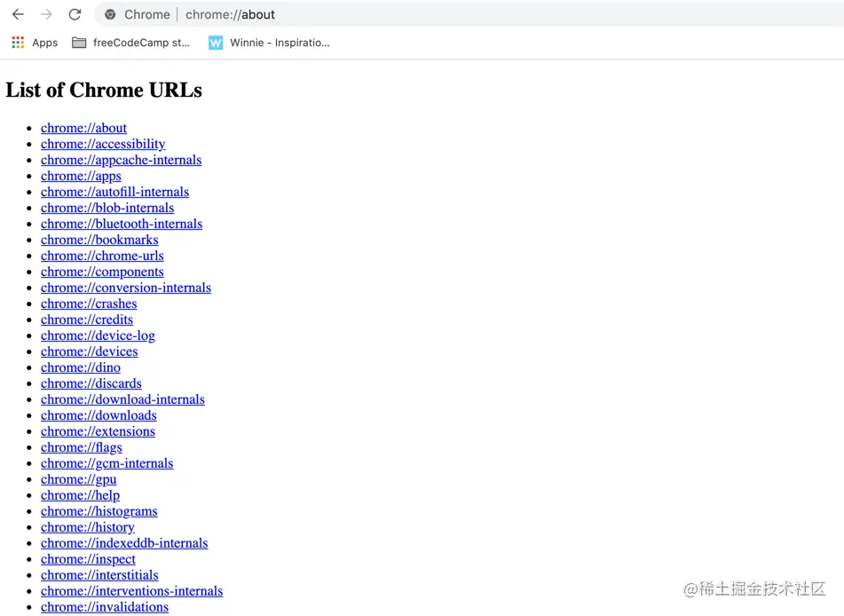Open chrome://devices link
Viewport: 844px width, 616px height.
pyautogui.click(x=90, y=351)
